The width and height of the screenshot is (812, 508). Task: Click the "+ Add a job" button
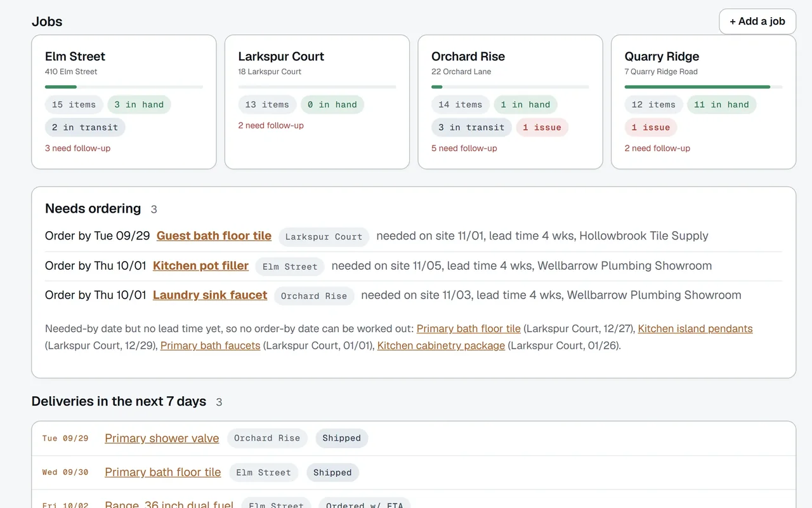(x=757, y=22)
